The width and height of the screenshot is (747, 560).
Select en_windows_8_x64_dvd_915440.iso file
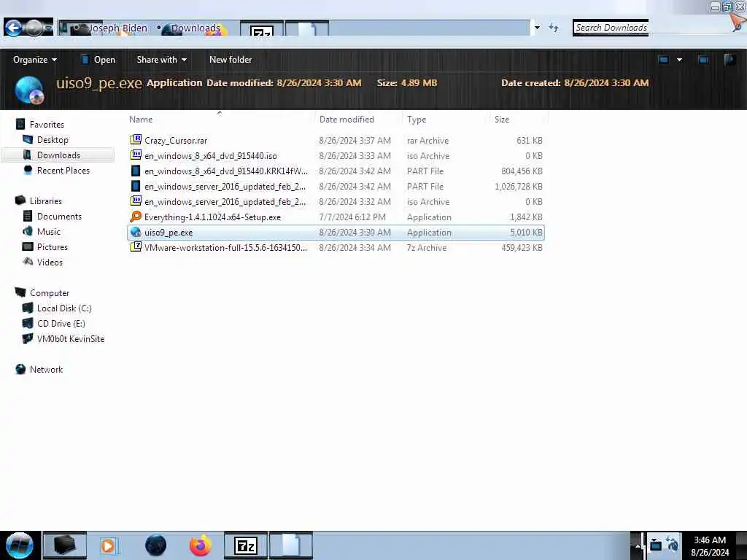click(x=211, y=156)
